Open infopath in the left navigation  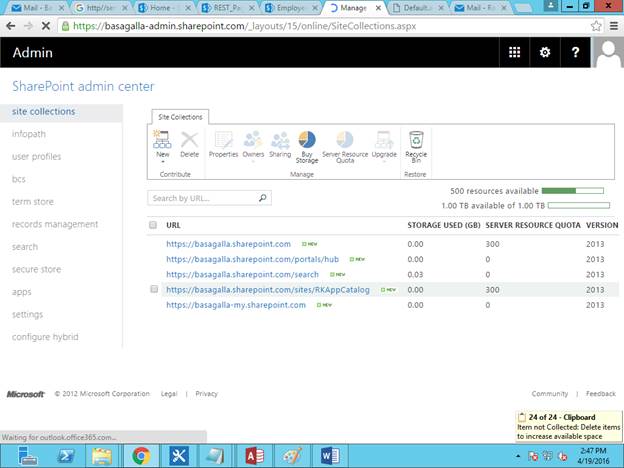coord(29,134)
